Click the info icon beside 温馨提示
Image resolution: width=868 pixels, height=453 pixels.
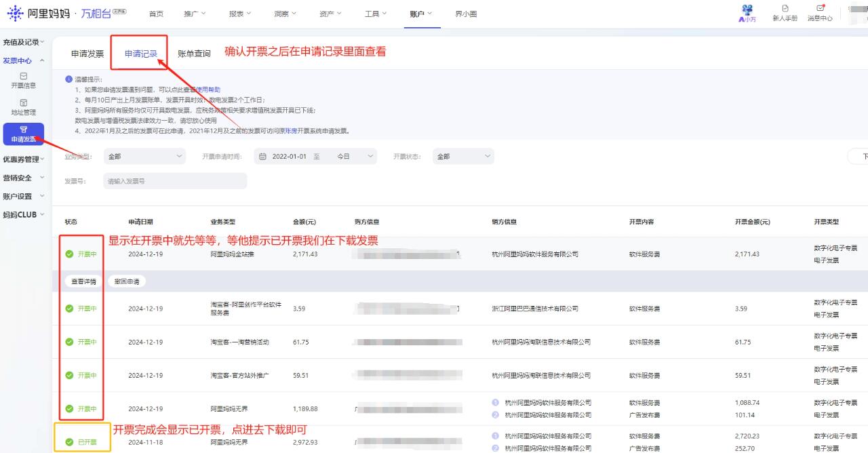(x=68, y=79)
